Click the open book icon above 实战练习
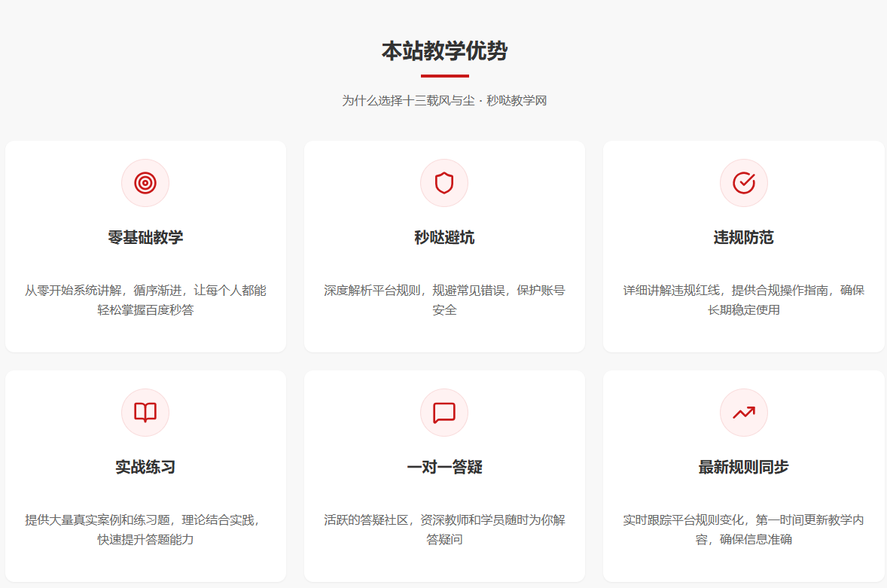 pos(145,413)
